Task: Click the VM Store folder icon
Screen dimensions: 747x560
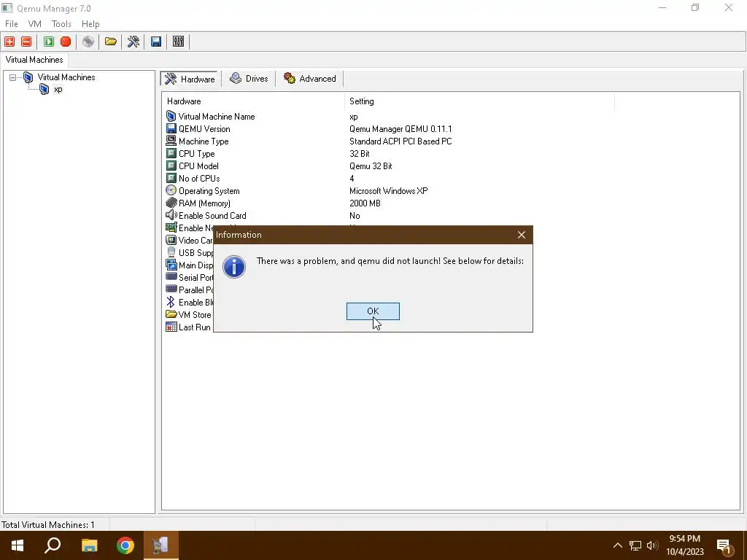Action: click(171, 315)
